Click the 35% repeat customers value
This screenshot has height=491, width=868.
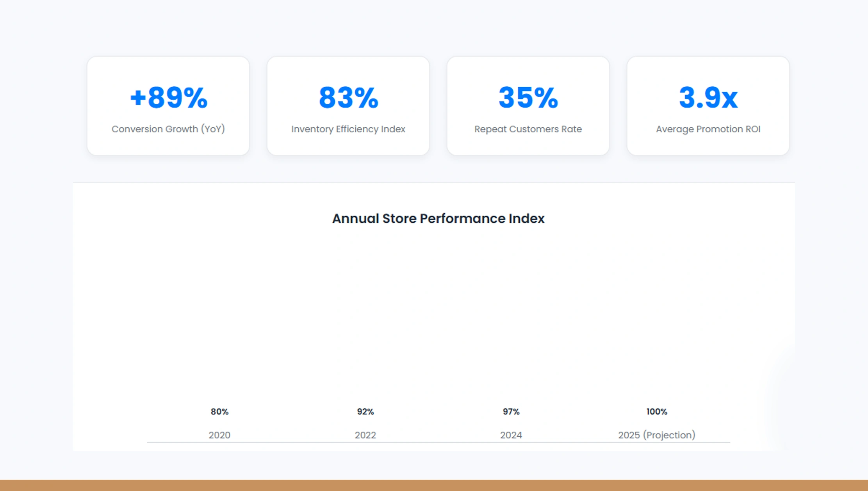528,97
